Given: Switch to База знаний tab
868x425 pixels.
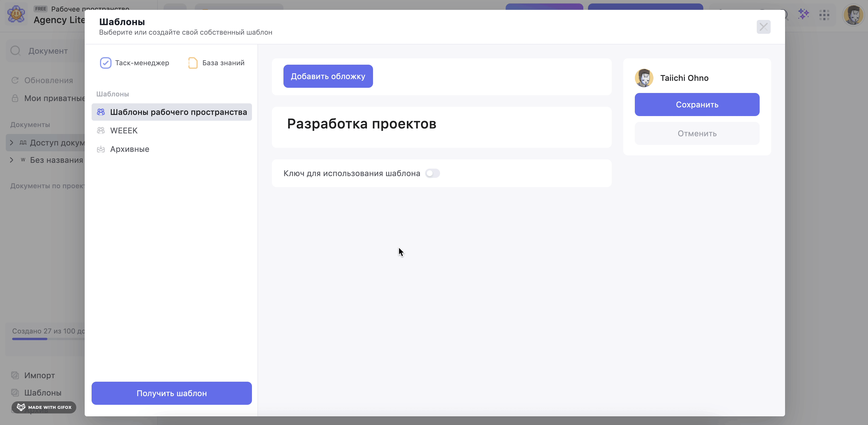Looking at the screenshot, I should click(216, 63).
